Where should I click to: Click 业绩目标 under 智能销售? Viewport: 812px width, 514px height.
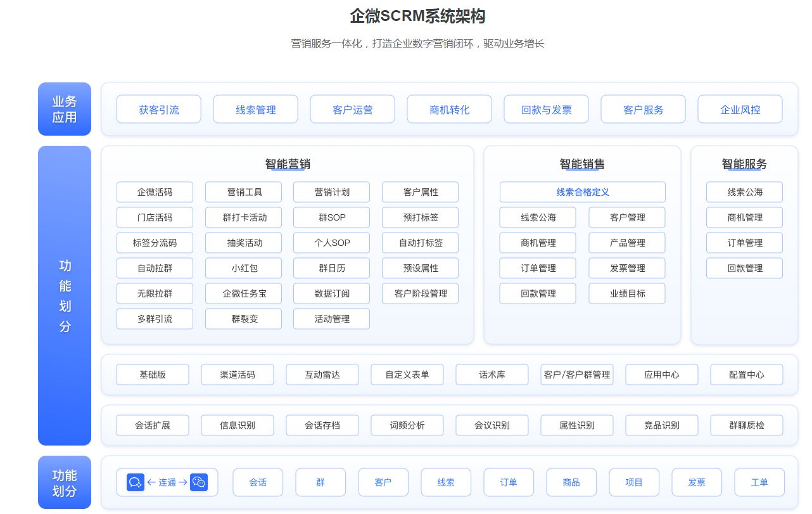[x=626, y=293]
